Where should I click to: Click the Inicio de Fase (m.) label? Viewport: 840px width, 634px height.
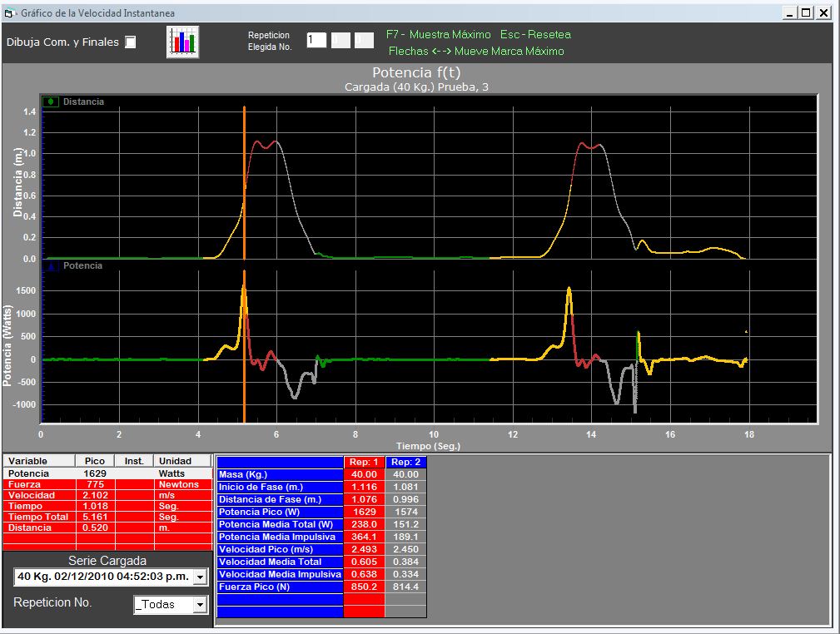pyautogui.click(x=281, y=487)
